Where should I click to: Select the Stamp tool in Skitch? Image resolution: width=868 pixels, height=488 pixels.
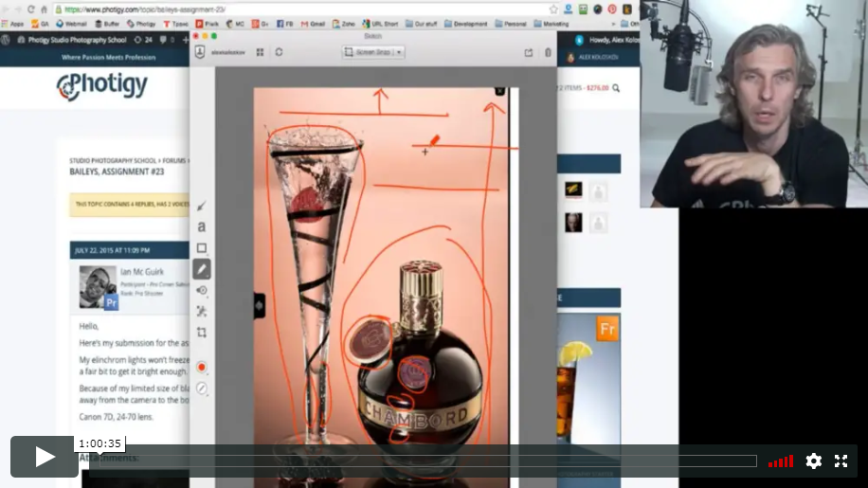click(202, 290)
